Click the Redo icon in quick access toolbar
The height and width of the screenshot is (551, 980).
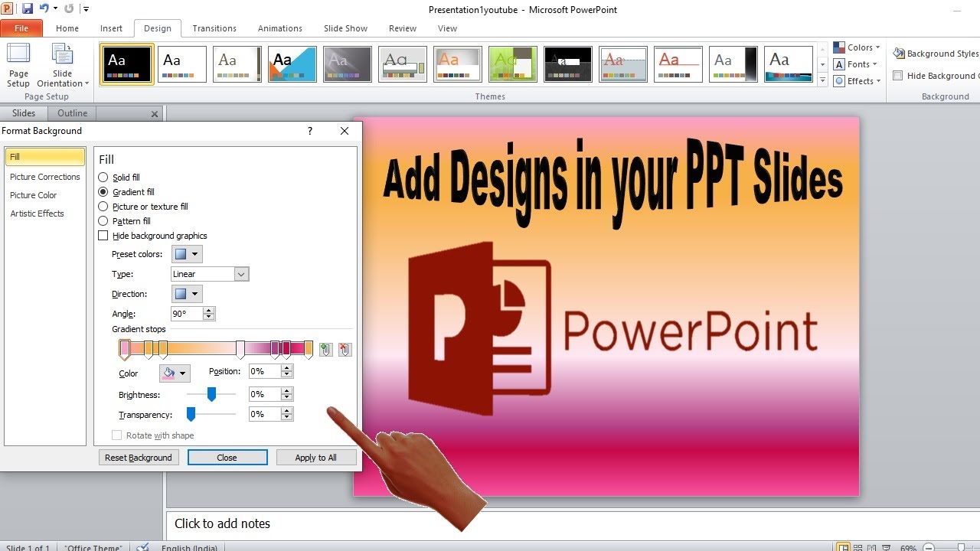69,8
